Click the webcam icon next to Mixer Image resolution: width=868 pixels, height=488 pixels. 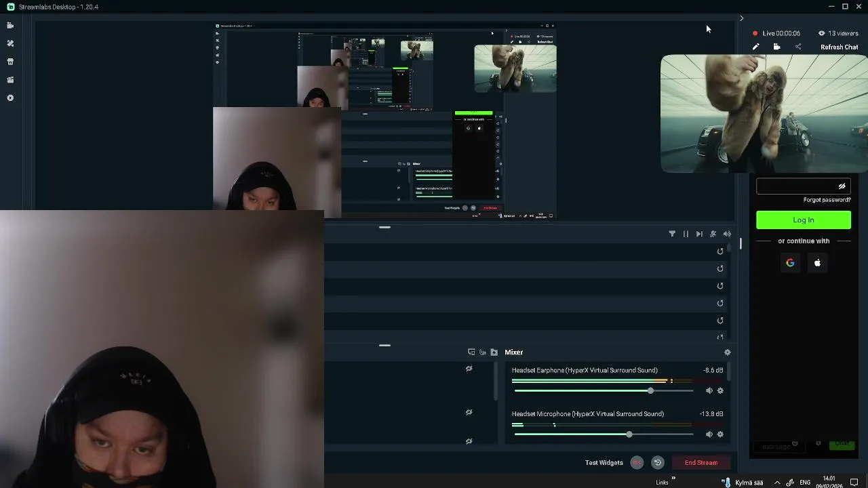[483, 352]
